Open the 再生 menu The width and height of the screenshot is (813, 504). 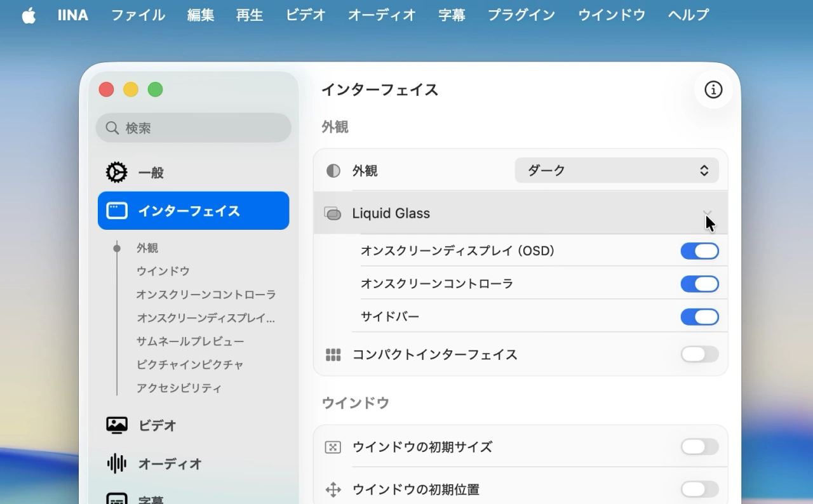click(x=250, y=15)
